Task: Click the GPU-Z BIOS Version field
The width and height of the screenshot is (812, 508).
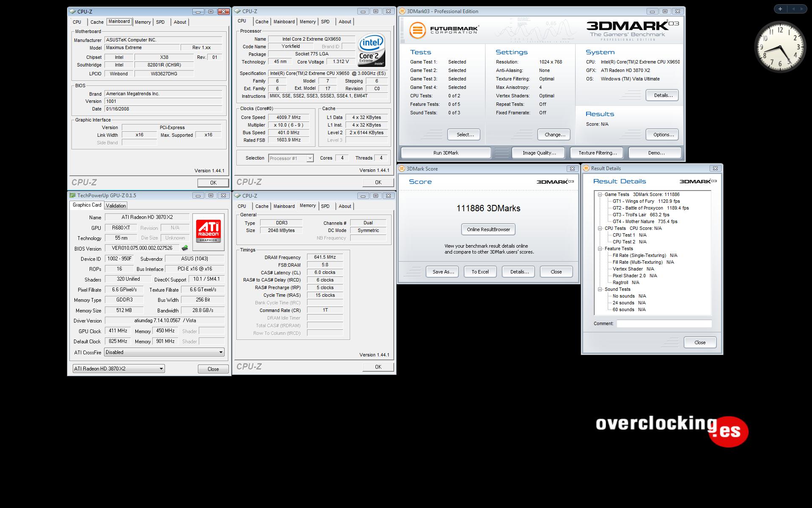Action: [x=142, y=248]
